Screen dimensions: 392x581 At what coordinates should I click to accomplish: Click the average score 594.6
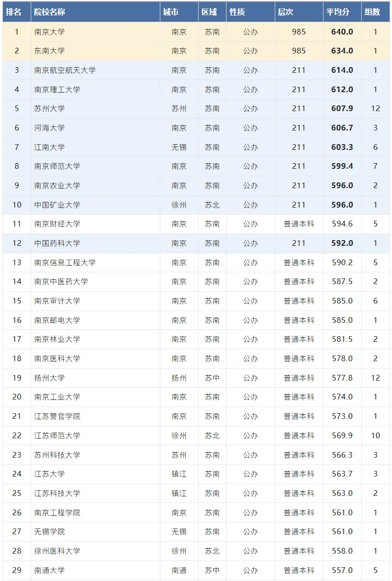[342, 224]
